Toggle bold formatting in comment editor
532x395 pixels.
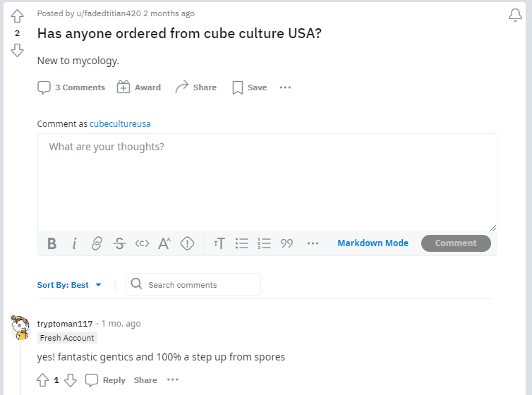click(x=52, y=243)
